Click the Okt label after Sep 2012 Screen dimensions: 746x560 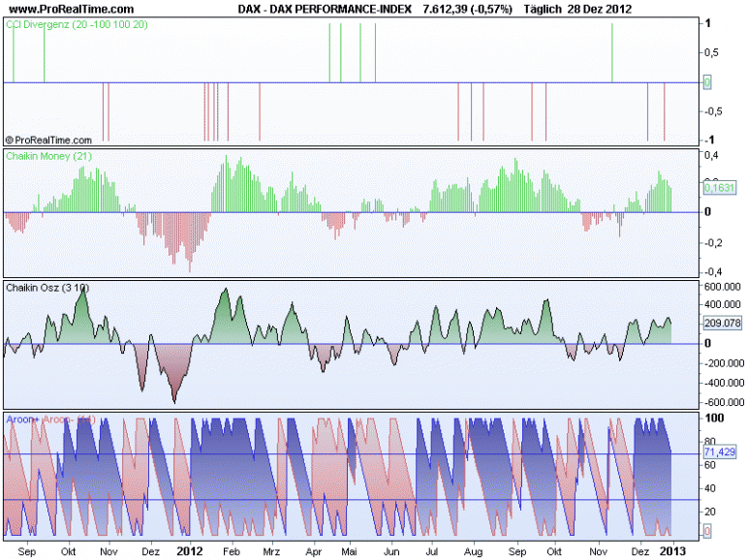coord(554,552)
